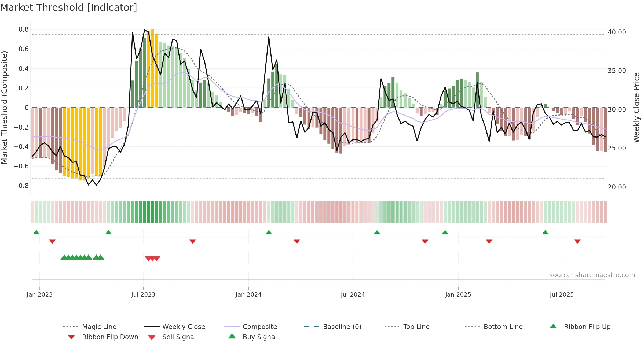Click the green triangle icon beside Ribbon Flip Up

(x=553, y=326)
